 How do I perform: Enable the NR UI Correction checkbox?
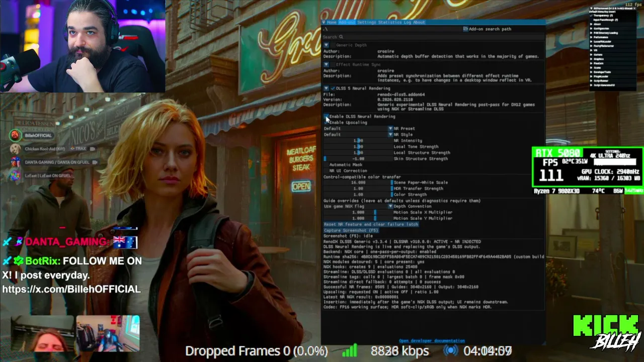[326, 171]
